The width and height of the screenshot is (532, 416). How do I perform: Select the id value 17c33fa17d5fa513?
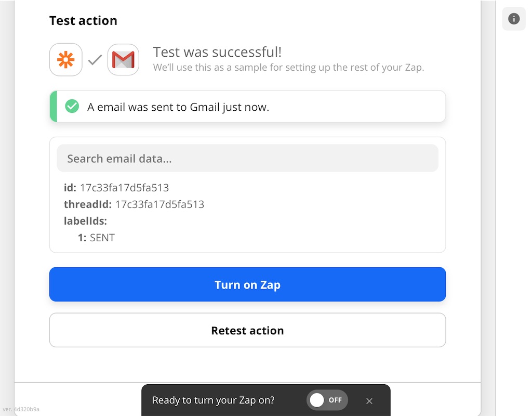click(124, 188)
